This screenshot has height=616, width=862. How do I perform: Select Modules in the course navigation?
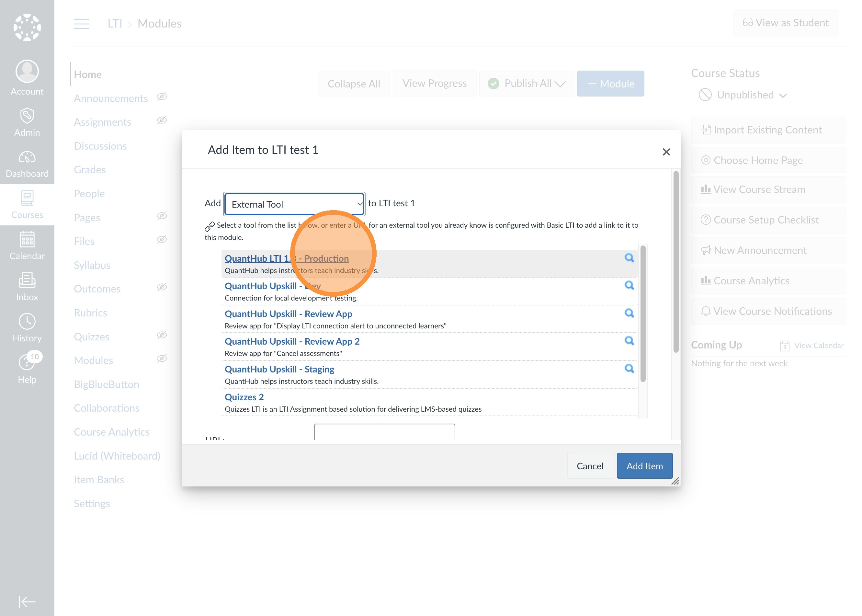93,360
